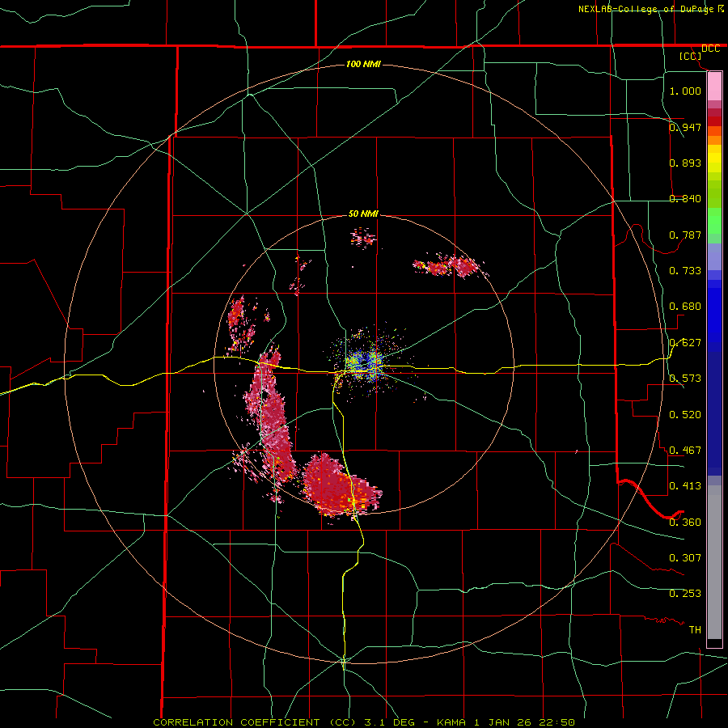
Task: Click the 100 NMI range ring label
Action: (363, 64)
